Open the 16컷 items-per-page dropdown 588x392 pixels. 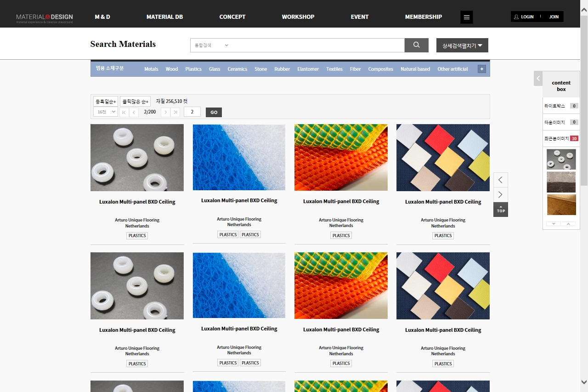click(x=105, y=112)
